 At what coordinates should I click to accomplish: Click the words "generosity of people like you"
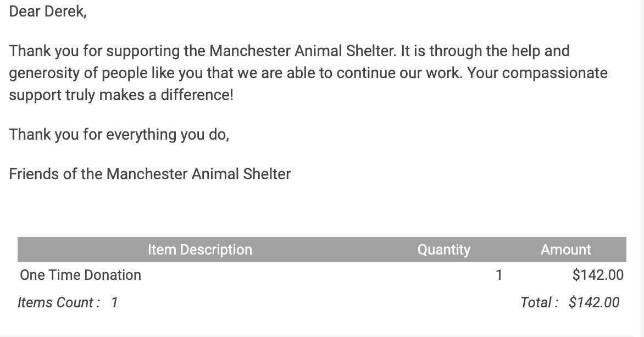point(106,73)
